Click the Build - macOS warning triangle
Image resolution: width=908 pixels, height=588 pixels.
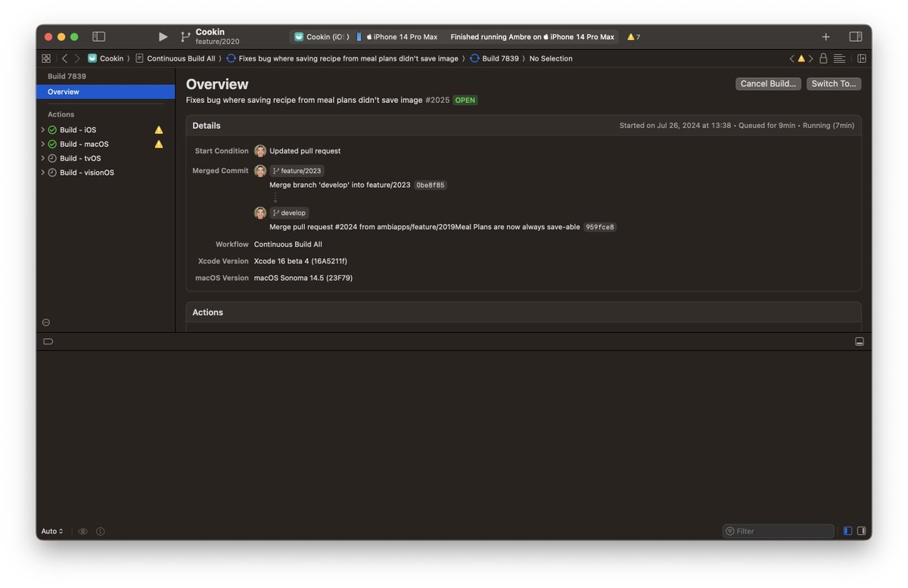pos(159,144)
